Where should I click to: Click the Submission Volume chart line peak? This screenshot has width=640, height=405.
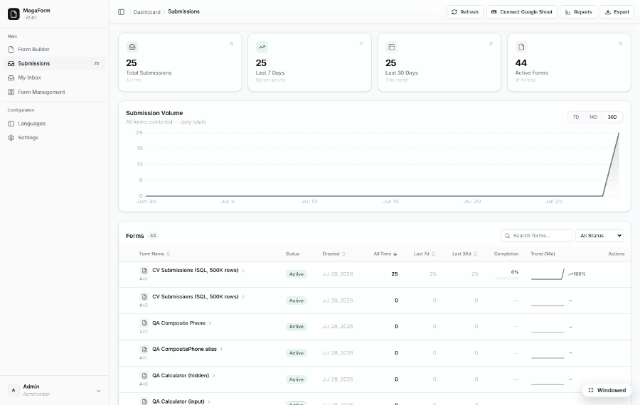[x=618, y=134]
